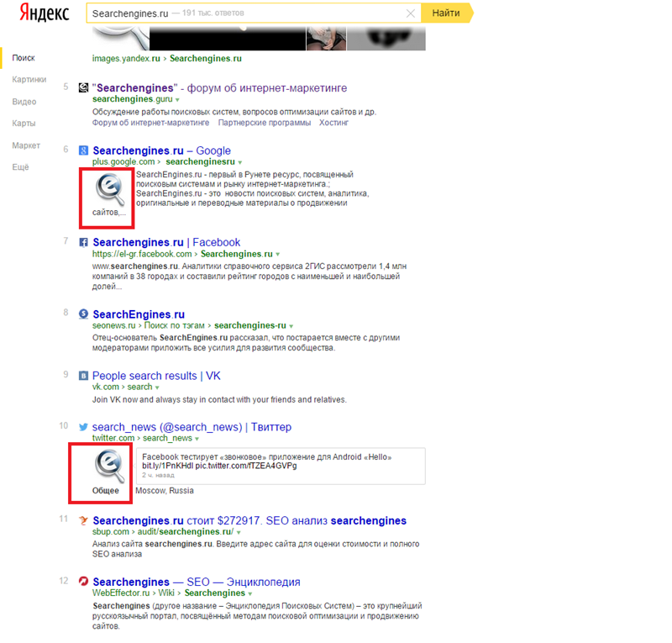Image resolution: width=672 pixels, height=643 pixels.
Task: Click the images.yandex.ru URL link
Action: pyautogui.click(x=126, y=58)
